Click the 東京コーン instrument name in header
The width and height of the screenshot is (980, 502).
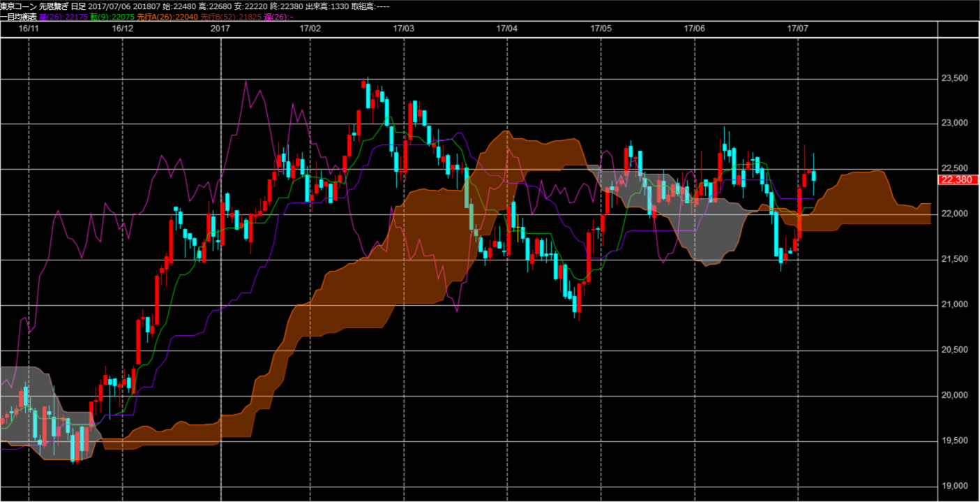(18, 6)
